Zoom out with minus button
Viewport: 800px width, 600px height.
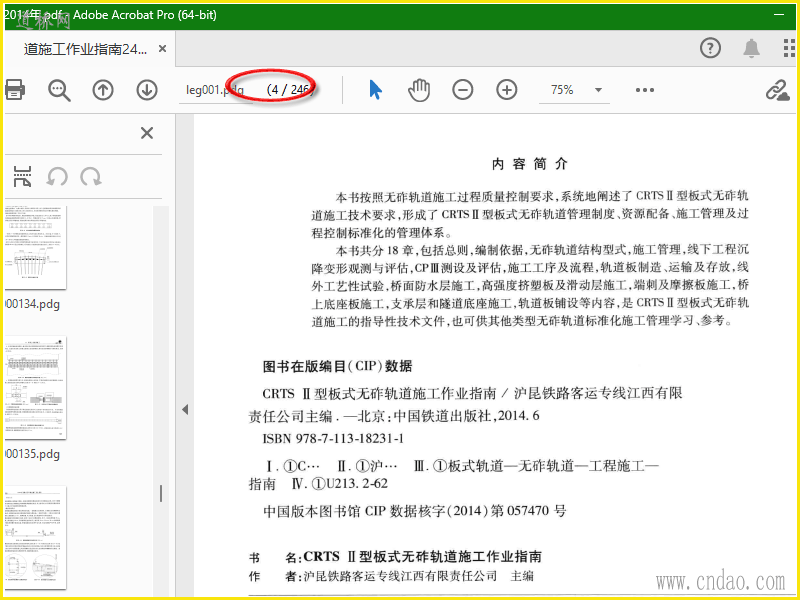tap(463, 90)
